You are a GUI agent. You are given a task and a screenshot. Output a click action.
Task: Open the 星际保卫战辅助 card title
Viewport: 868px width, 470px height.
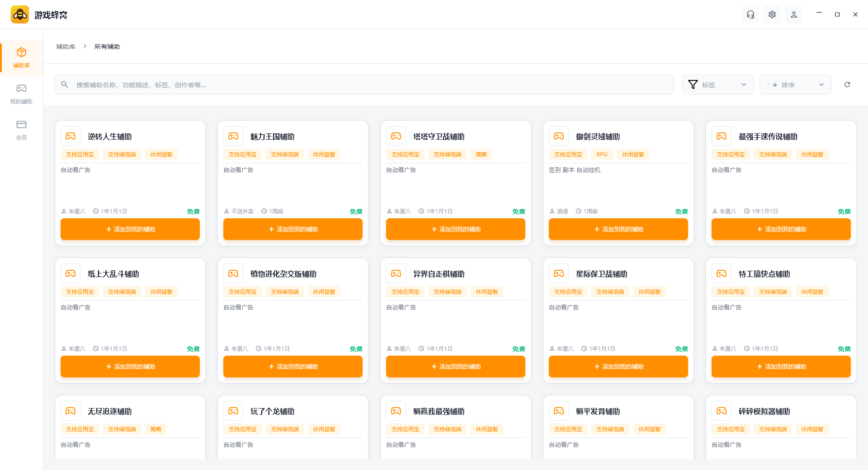601,274
